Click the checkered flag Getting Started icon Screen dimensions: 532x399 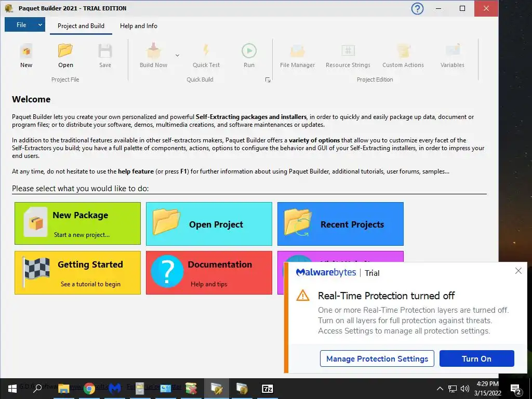tap(36, 272)
